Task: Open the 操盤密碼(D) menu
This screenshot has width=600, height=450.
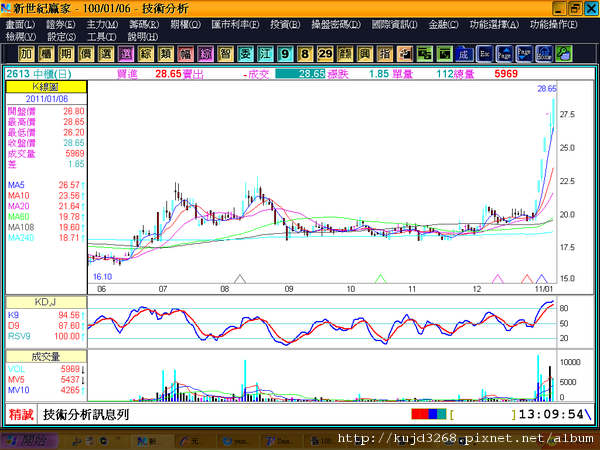Action: click(x=336, y=24)
